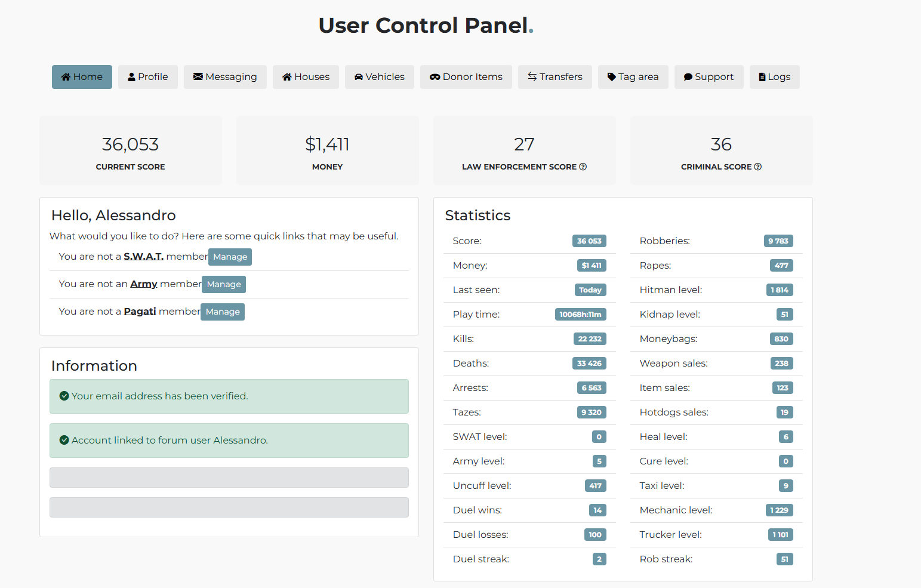Click the tag icon on Tag area
The image size is (921, 588).
(x=612, y=77)
